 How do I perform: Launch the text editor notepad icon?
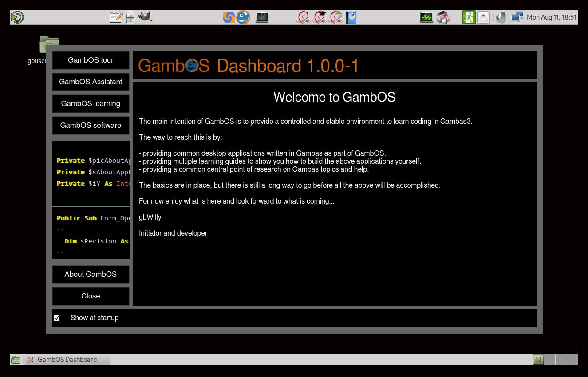point(116,17)
